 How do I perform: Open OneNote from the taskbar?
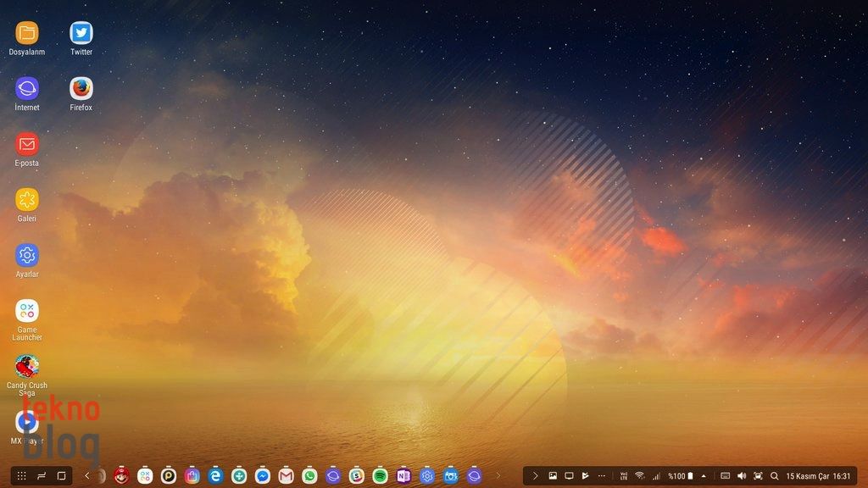(x=403, y=476)
